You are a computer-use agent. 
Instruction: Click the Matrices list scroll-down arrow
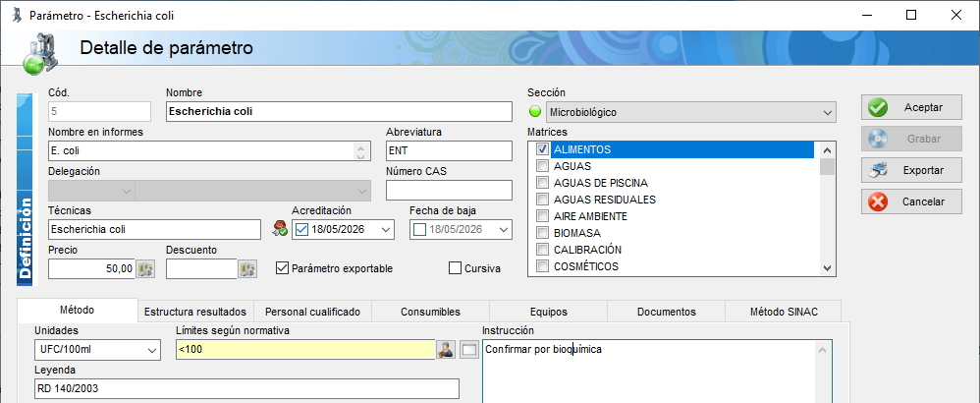coord(828,267)
